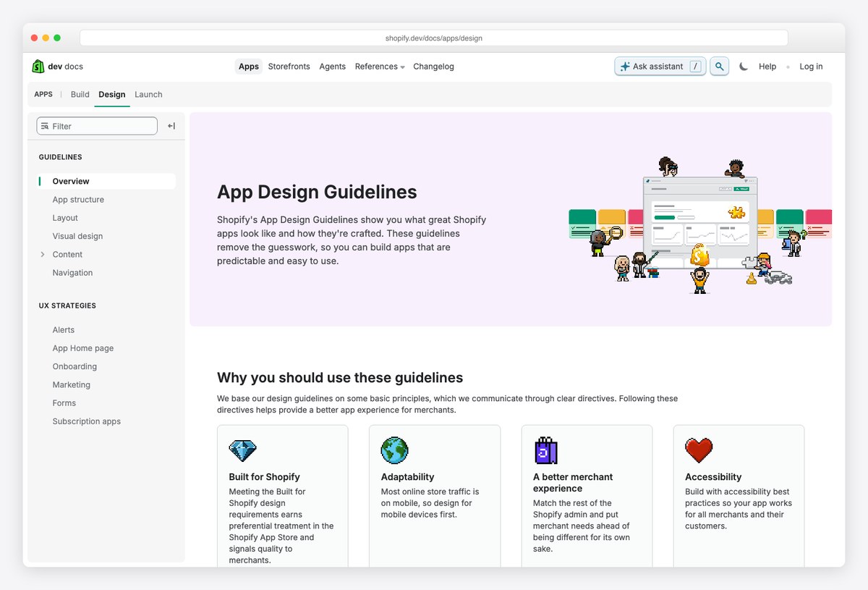The width and height of the screenshot is (868, 590).
Task: Open the Layout guideline page
Action: pos(65,218)
